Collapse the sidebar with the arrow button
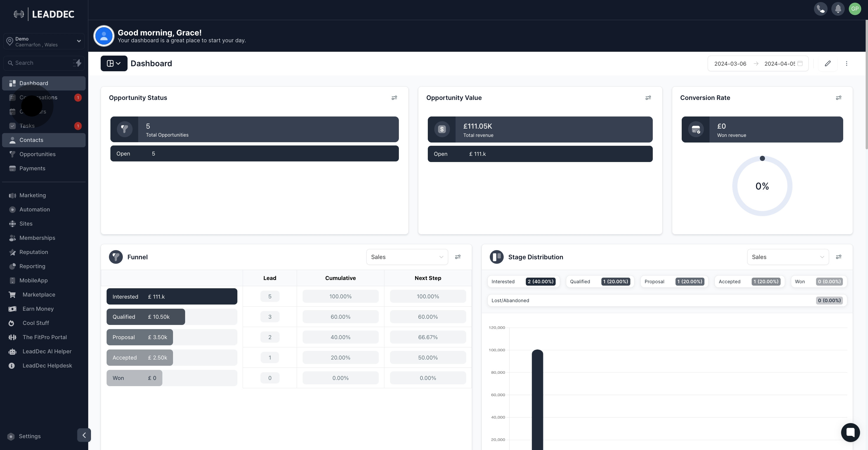This screenshot has height=450, width=868. (84, 435)
